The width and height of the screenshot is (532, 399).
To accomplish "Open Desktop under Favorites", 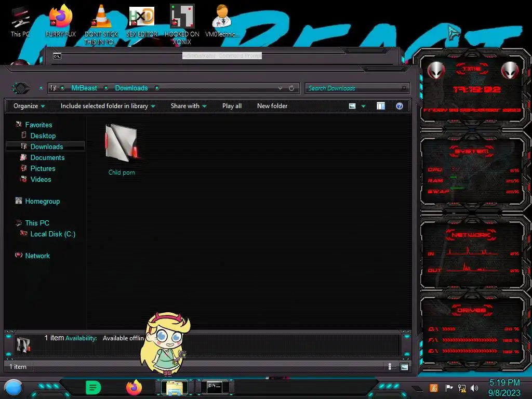I will click(x=43, y=136).
